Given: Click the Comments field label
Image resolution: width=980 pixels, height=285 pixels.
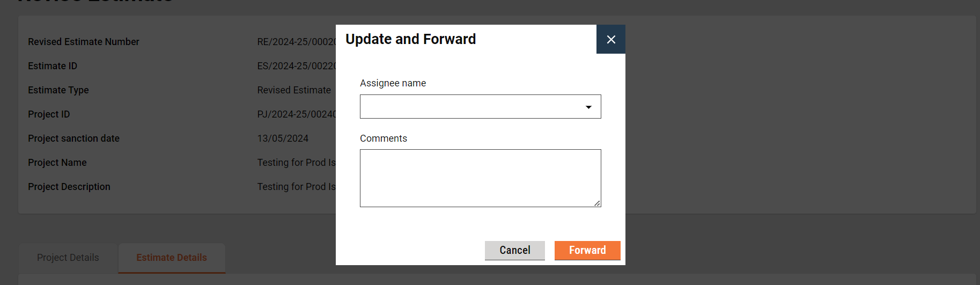Looking at the screenshot, I should pos(383,138).
